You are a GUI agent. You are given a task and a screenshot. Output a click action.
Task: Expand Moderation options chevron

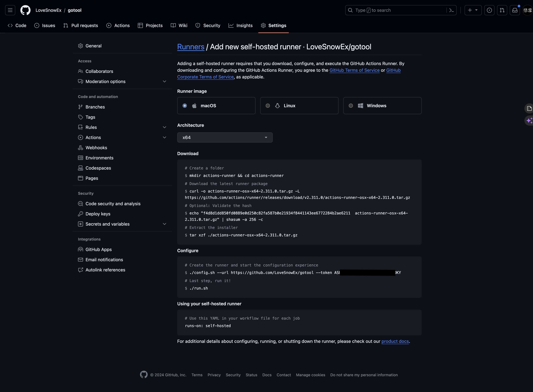point(165,81)
